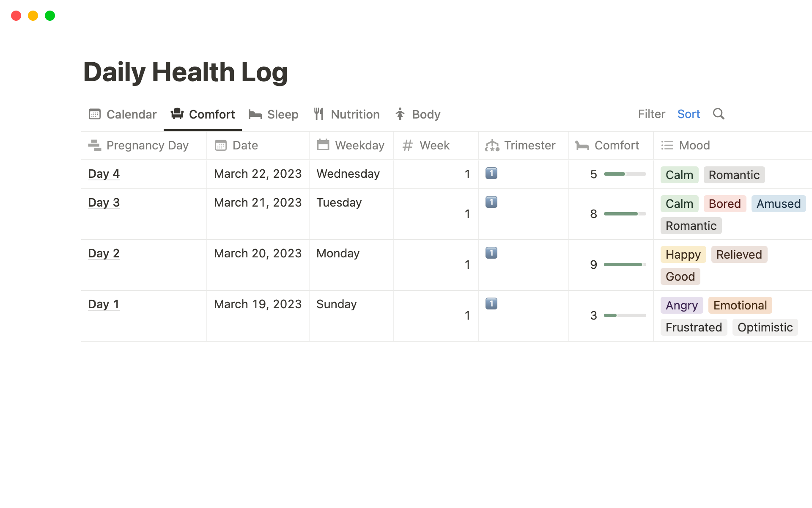Click the fork-and-knife Nutrition icon
The height and width of the screenshot is (508, 812).
pos(319,114)
